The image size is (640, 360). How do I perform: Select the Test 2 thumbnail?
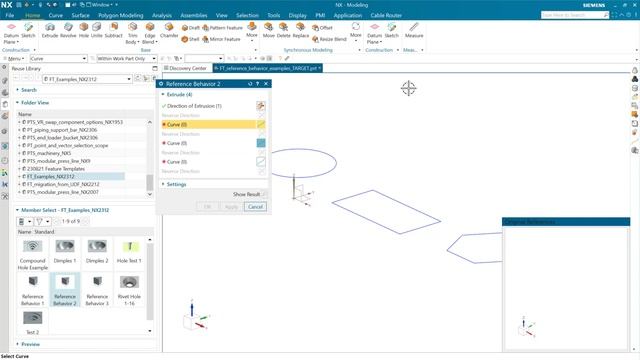click(33, 323)
